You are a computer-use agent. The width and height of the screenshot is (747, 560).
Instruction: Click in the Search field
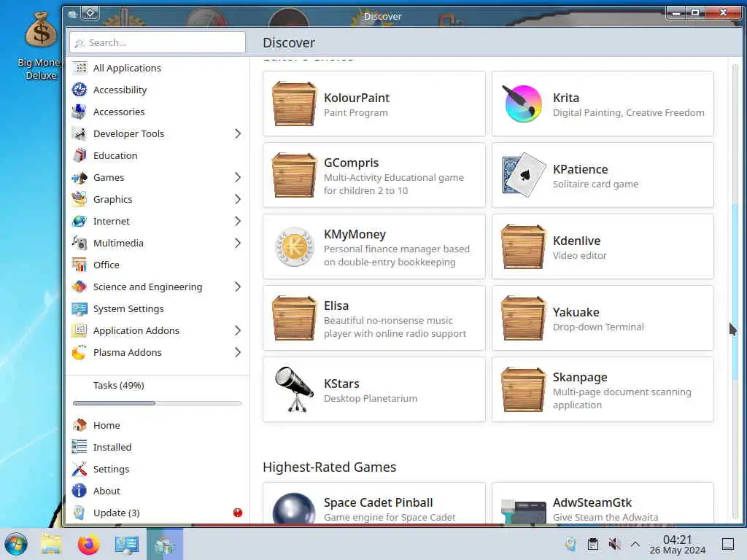coord(158,42)
